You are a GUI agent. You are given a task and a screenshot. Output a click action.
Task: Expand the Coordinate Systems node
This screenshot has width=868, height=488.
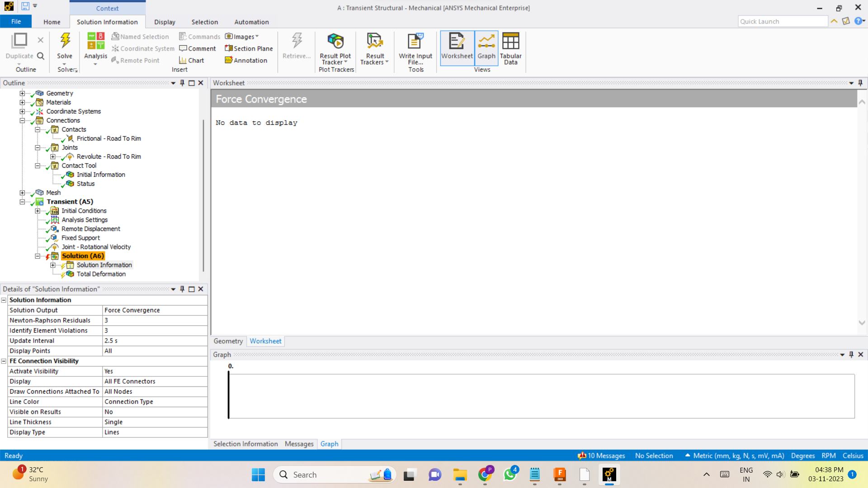(x=22, y=112)
